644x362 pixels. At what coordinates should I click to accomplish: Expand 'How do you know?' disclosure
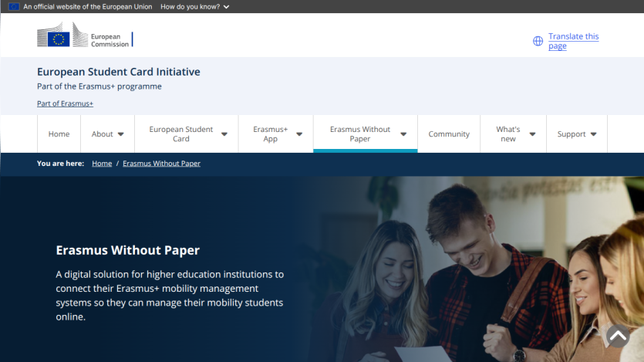click(x=194, y=7)
